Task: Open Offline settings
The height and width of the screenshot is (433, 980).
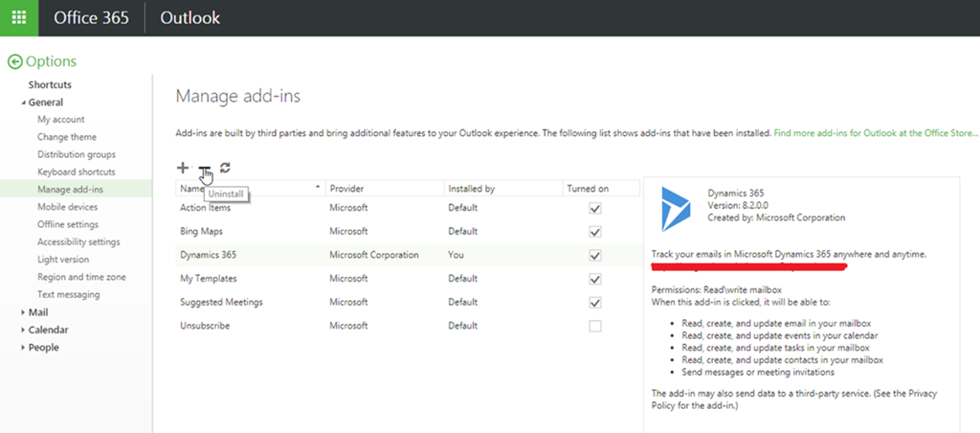Action: tap(68, 224)
